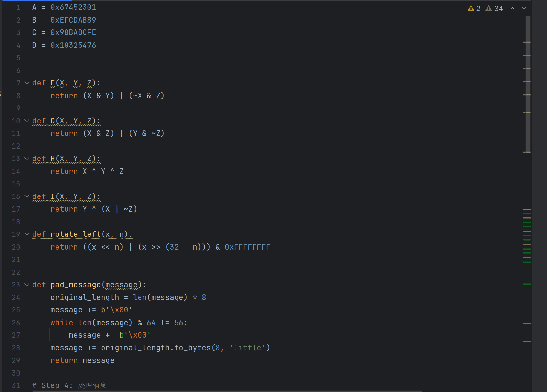Click line number 28 in the gutter

coord(16,348)
